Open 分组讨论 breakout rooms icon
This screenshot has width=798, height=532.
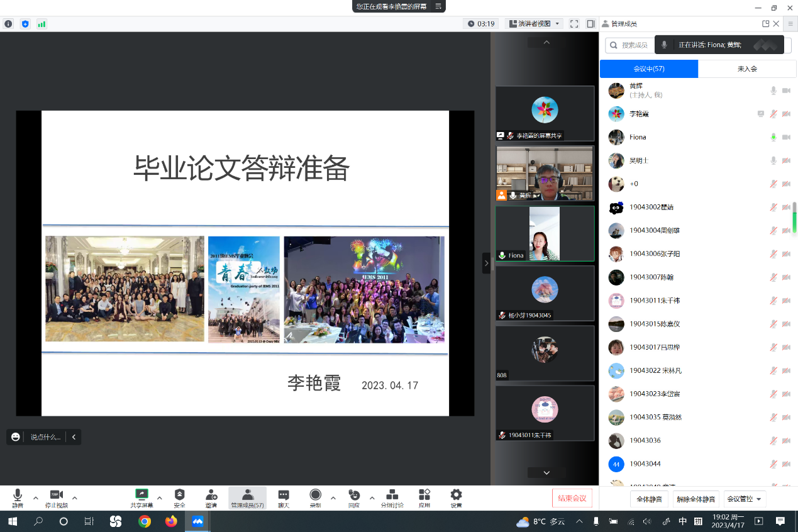click(x=392, y=496)
